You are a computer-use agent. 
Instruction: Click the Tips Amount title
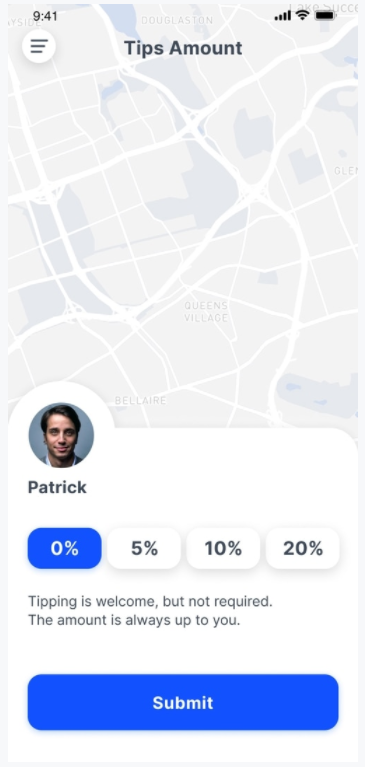click(183, 48)
